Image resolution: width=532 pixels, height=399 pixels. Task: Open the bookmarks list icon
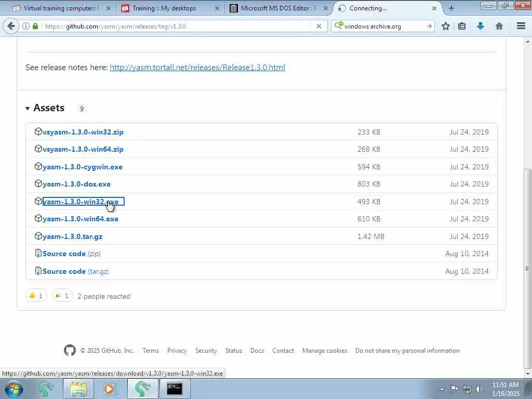pyautogui.click(x=462, y=26)
